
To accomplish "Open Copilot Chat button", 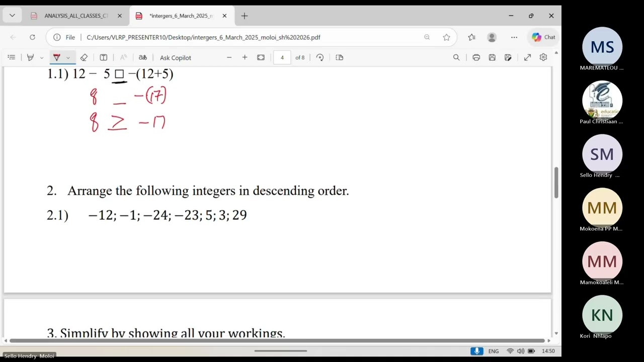I will point(544,37).
